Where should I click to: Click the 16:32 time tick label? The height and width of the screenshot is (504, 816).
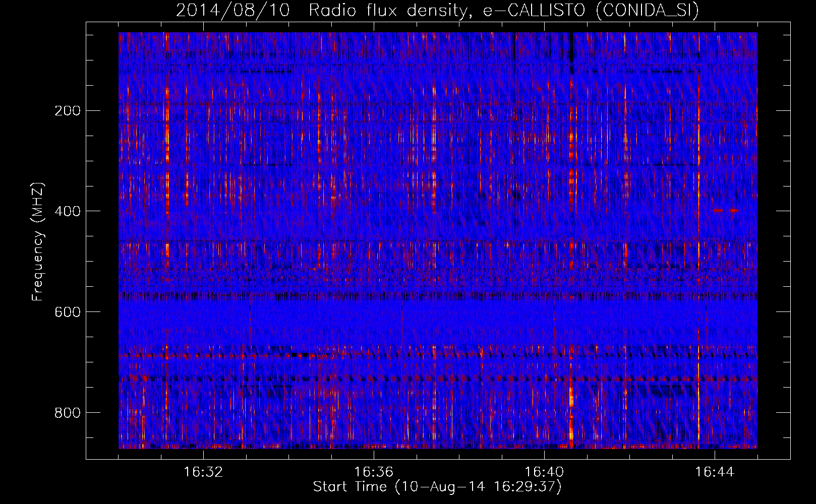pyautogui.click(x=203, y=472)
